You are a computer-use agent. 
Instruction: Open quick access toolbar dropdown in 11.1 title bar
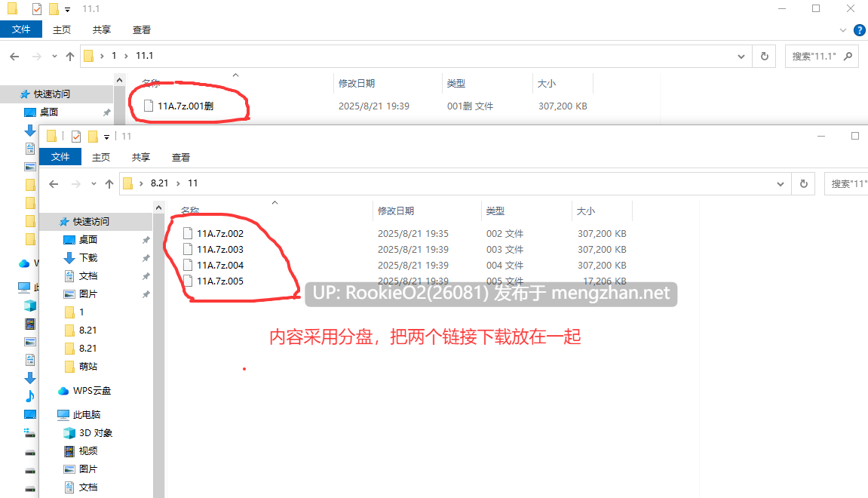pos(68,9)
